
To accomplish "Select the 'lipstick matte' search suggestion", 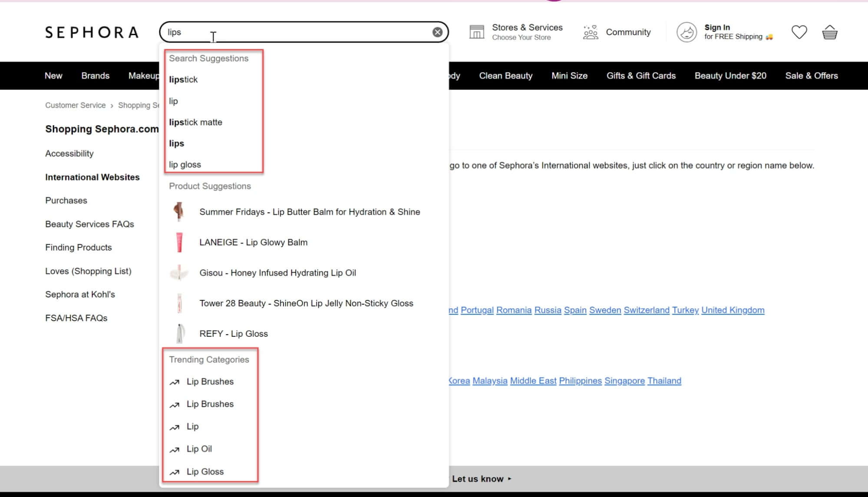I will point(195,122).
